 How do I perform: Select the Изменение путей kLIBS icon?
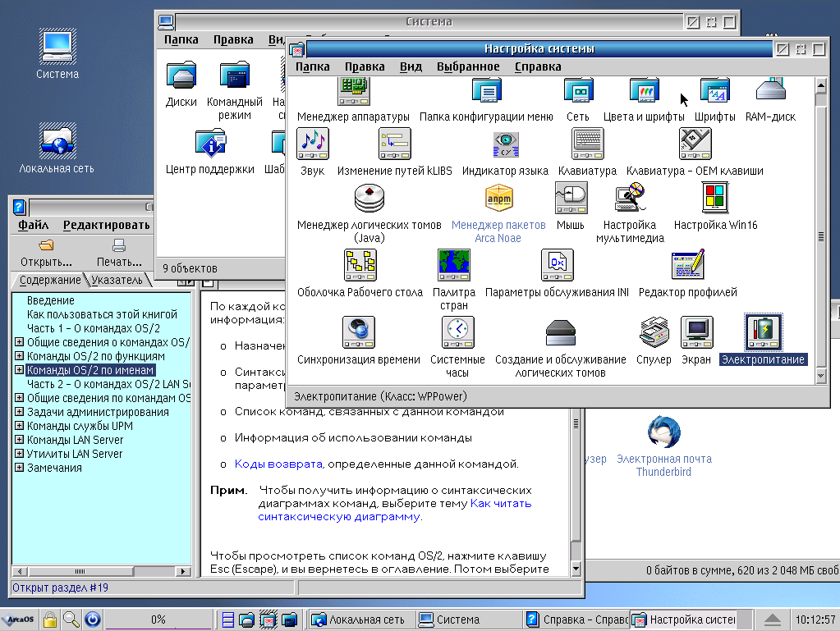click(x=394, y=144)
